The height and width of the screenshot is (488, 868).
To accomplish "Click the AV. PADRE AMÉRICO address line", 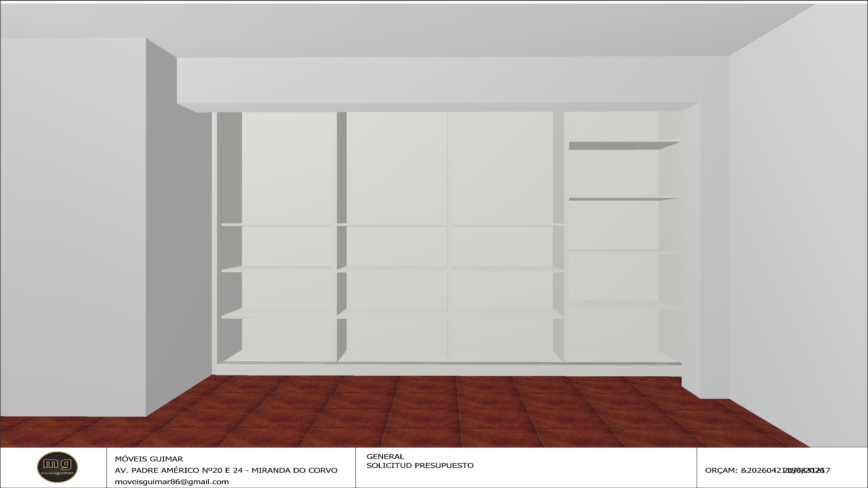I will click(x=226, y=470).
